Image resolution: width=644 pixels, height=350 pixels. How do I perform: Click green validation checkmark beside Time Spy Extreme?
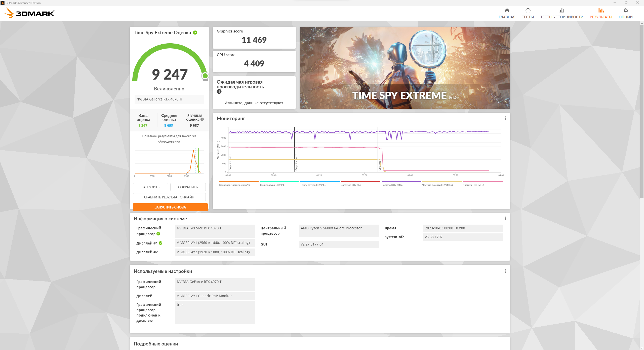pos(195,33)
